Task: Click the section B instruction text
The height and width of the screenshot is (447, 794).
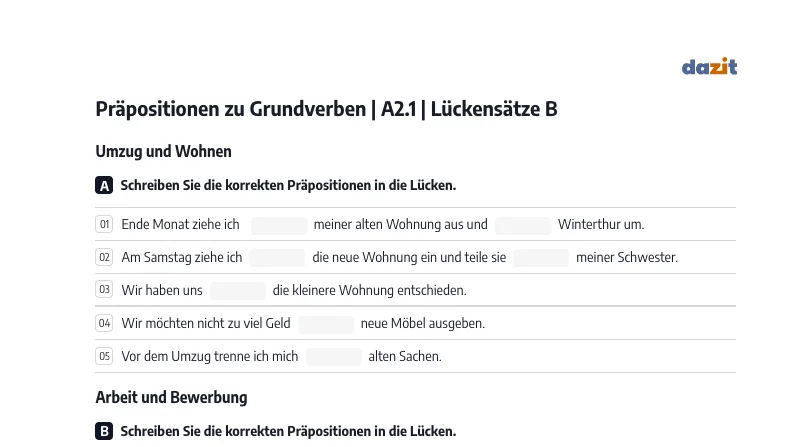Action: pyautogui.click(x=288, y=431)
